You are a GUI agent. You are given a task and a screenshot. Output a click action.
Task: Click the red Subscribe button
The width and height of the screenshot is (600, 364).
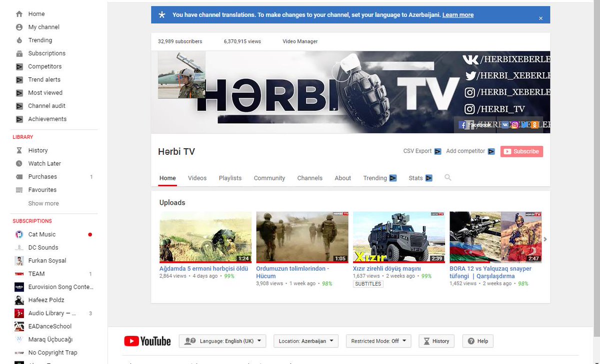(x=521, y=151)
